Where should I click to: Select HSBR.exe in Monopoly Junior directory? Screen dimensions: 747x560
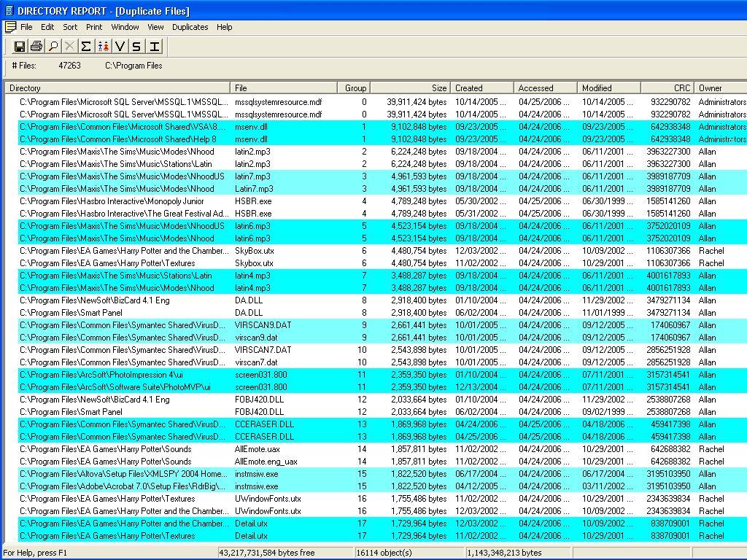[x=382, y=201]
